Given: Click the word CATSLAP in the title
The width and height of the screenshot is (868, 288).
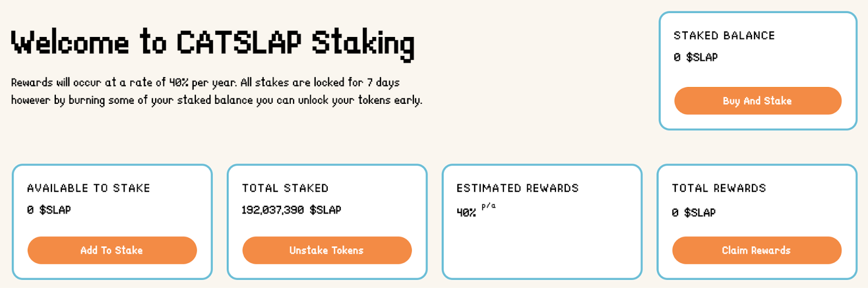Looking at the screenshot, I should tap(239, 42).
